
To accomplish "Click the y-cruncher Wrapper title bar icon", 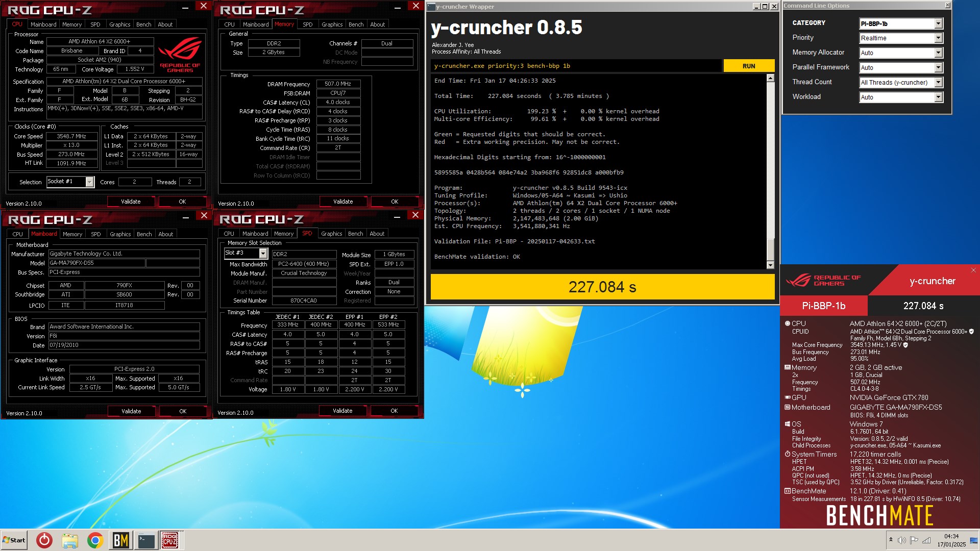I will 431,7.
